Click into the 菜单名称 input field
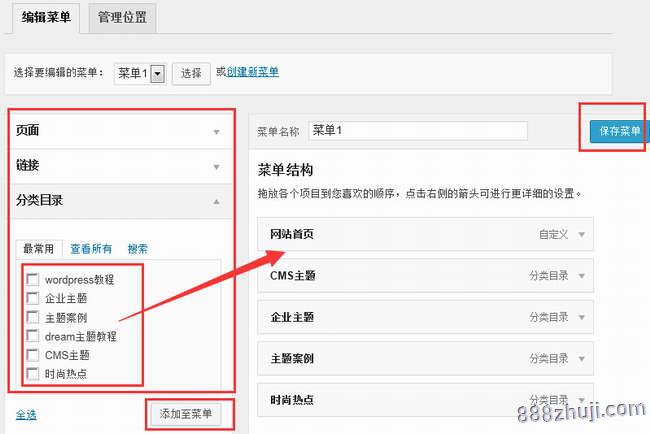This screenshot has width=650, height=434. click(418, 131)
